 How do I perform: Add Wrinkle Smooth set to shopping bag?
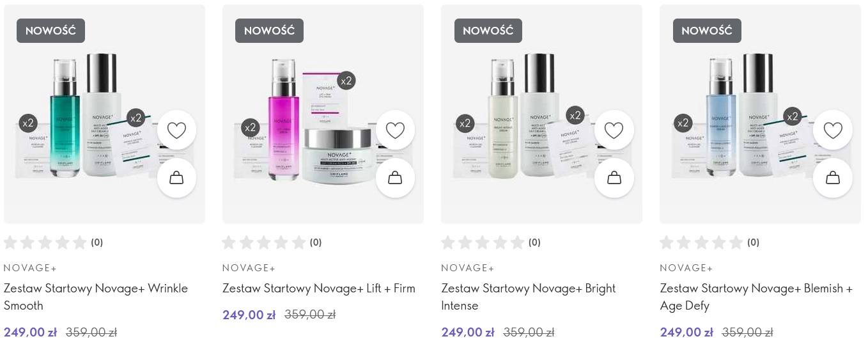(x=176, y=178)
